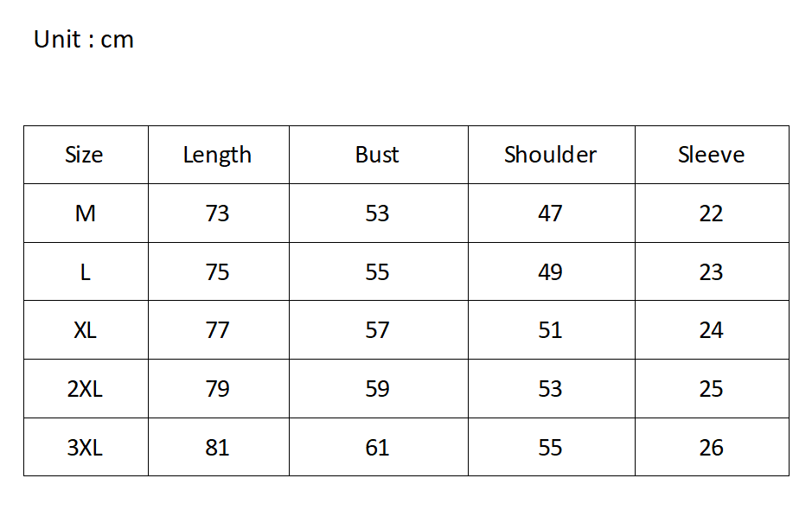Click the Length value 73 for size M
The image size is (812, 510).
(217, 214)
